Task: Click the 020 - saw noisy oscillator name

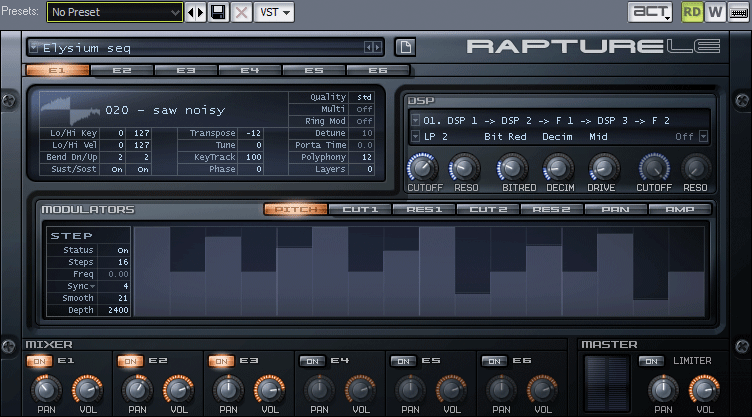Action: [165, 110]
